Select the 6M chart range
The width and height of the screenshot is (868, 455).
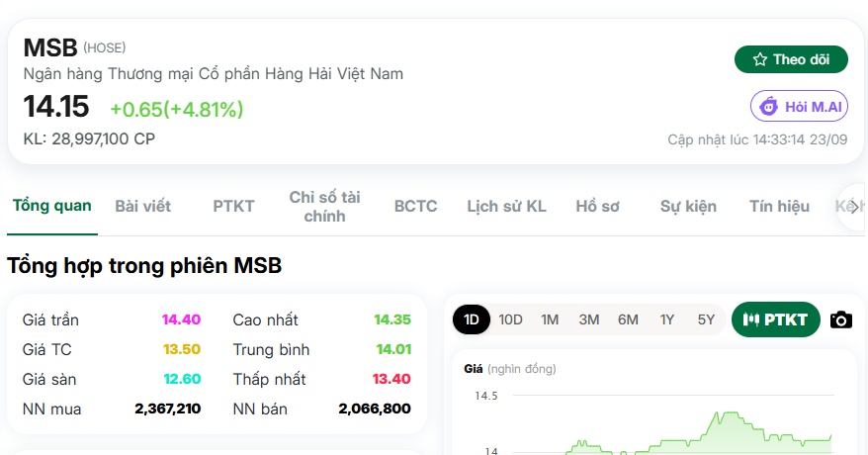[629, 319]
